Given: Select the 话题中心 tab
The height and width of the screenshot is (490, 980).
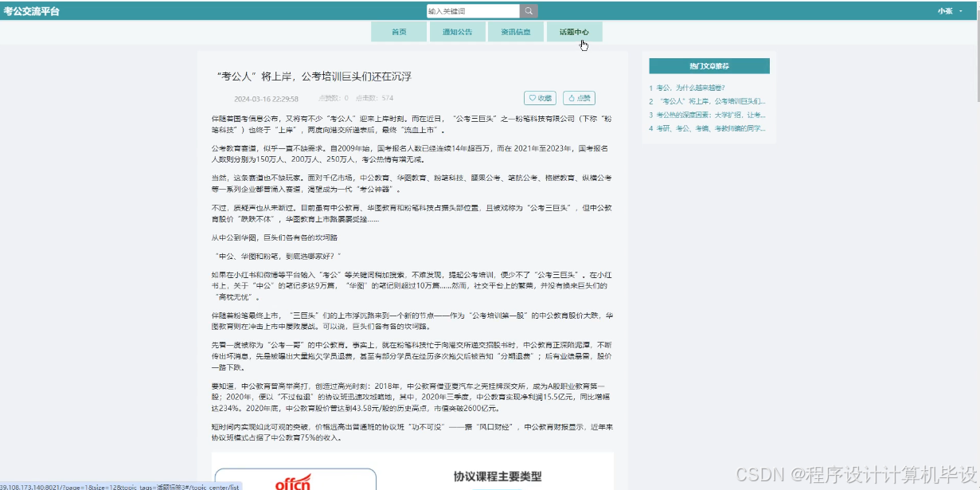Looking at the screenshot, I should pos(574,32).
